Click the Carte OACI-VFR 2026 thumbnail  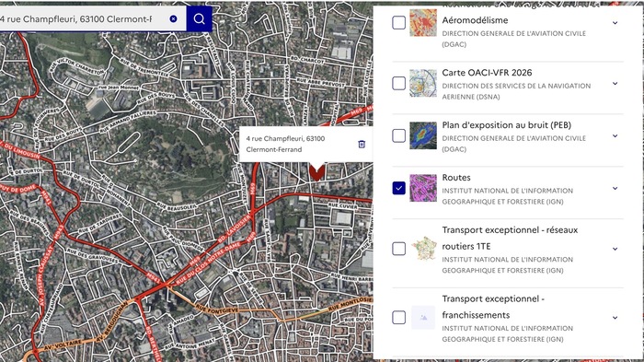pyautogui.click(x=423, y=83)
